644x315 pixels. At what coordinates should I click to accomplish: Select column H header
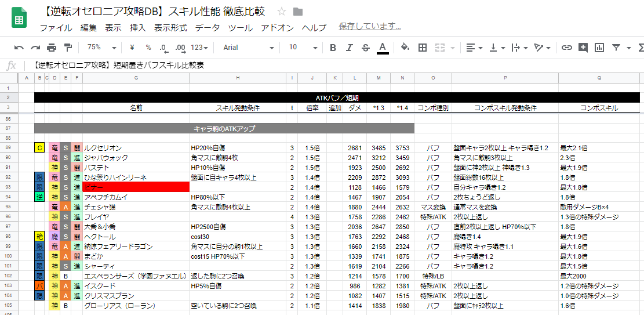point(238,78)
